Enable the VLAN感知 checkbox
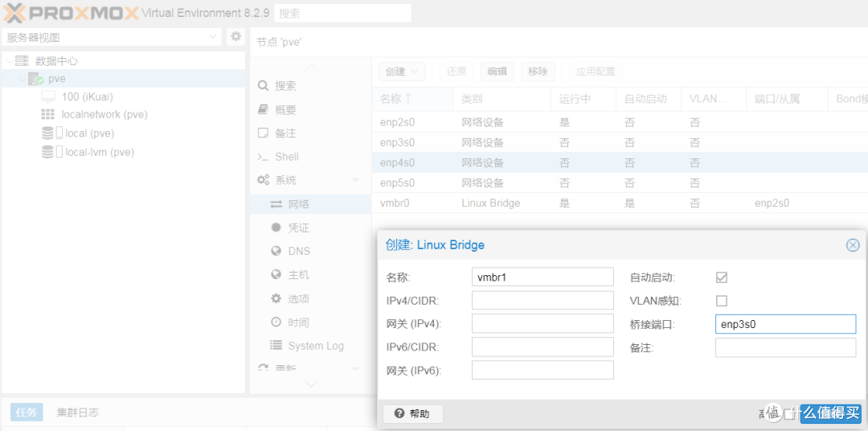The width and height of the screenshot is (868, 431). click(x=721, y=301)
